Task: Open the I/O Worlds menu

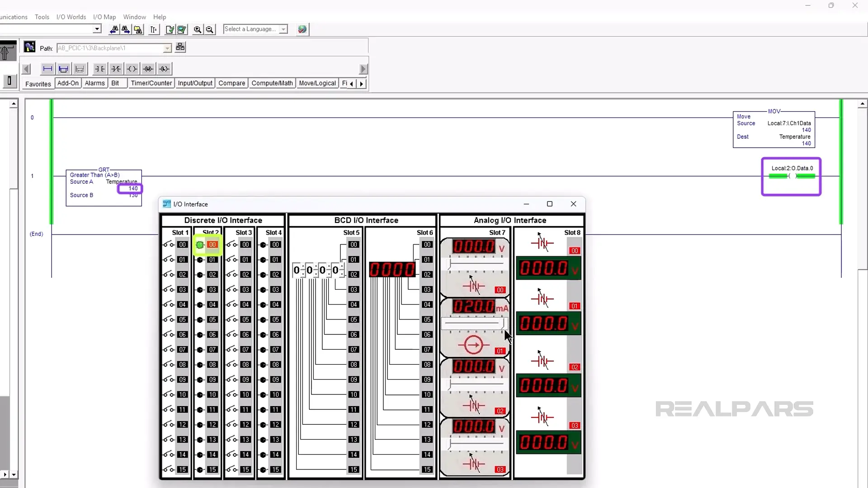Action: [x=71, y=17]
